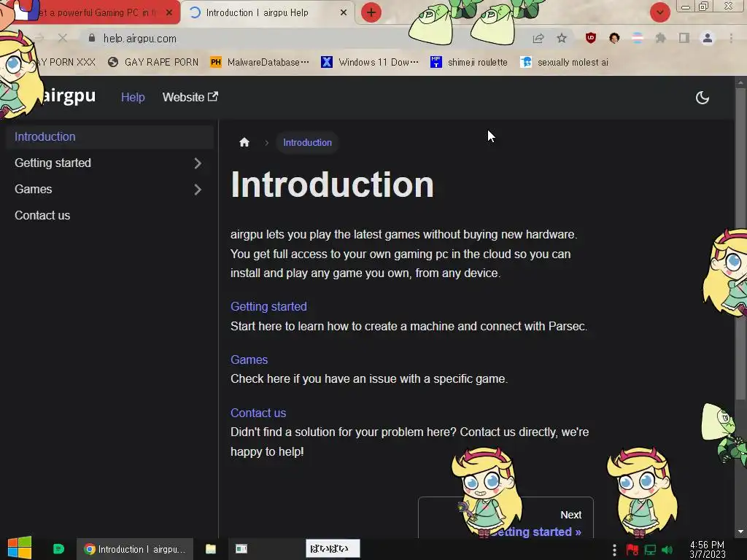Screen dimensions: 747x560
Task: Open Windows 11 Dow… bookmark
Action: coord(370,63)
